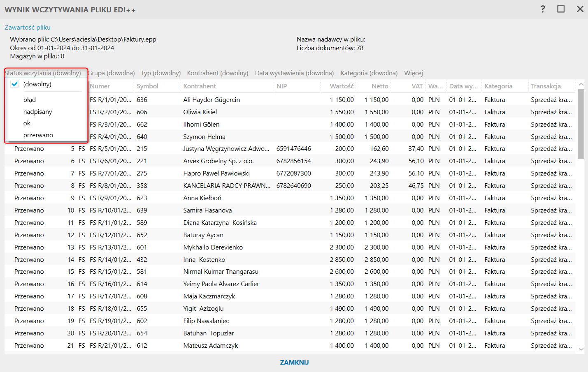Sort by the Wartość column header
Viewport: 588px width, 372px height.
[x=342, y=86]
